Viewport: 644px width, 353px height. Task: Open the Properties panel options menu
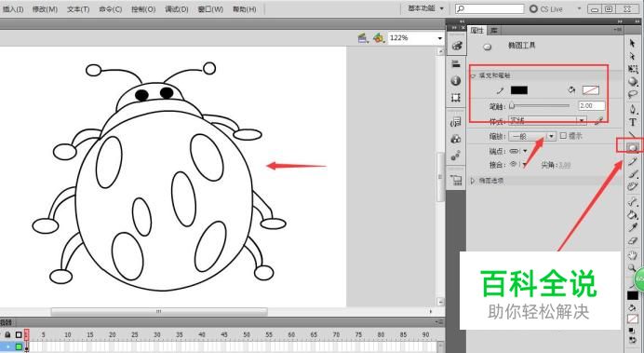point(618,30)
